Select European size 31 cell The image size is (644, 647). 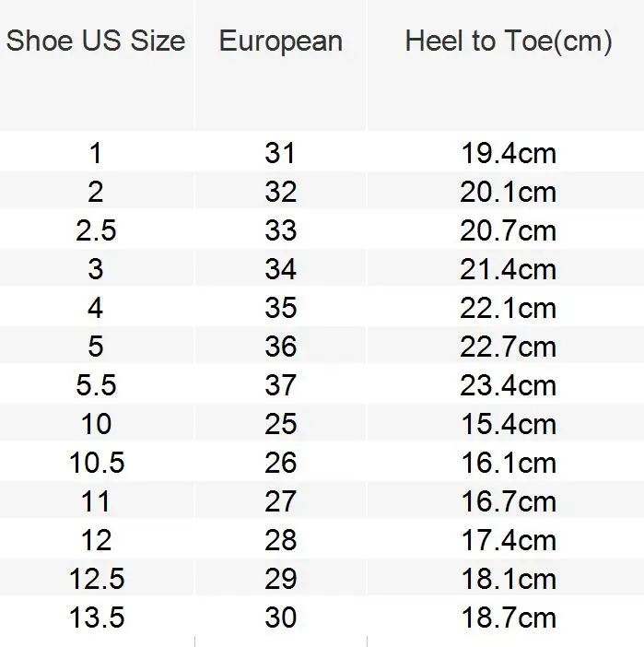click(280, 153)
